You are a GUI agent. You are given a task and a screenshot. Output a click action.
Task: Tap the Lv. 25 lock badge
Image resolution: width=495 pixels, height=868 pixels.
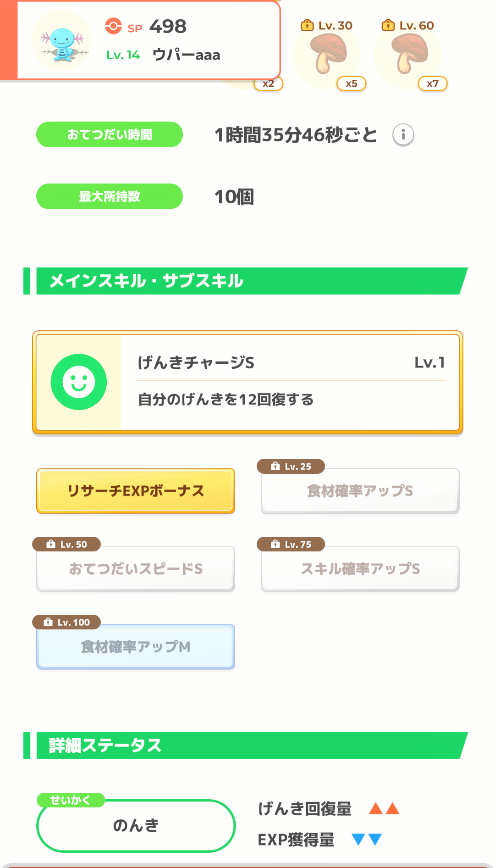[x=291, y=467]
